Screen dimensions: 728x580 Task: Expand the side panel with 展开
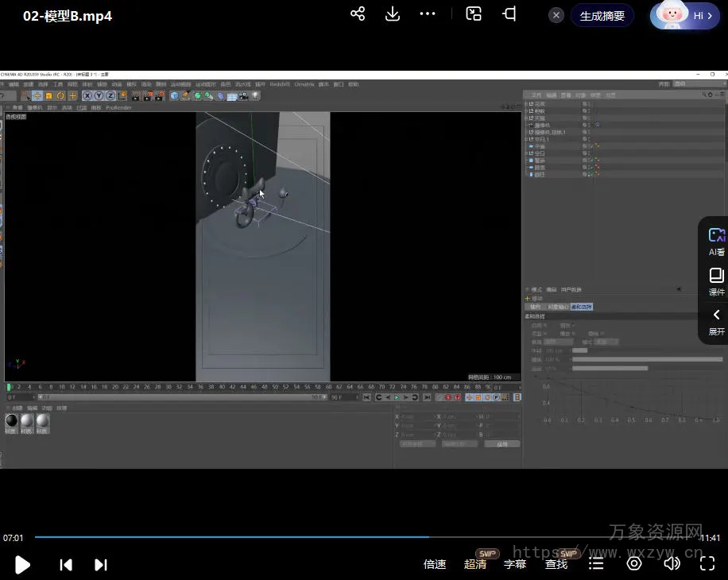tap(716, 321)
